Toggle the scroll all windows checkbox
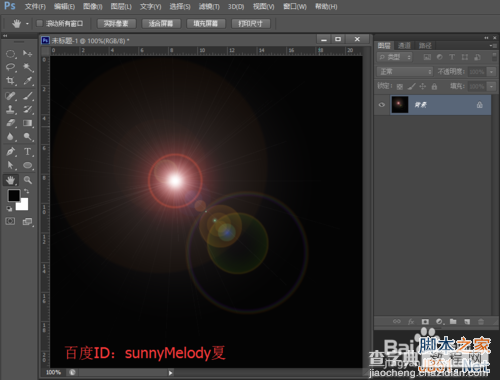Screen dimensions: 500x380 (40, 23)
